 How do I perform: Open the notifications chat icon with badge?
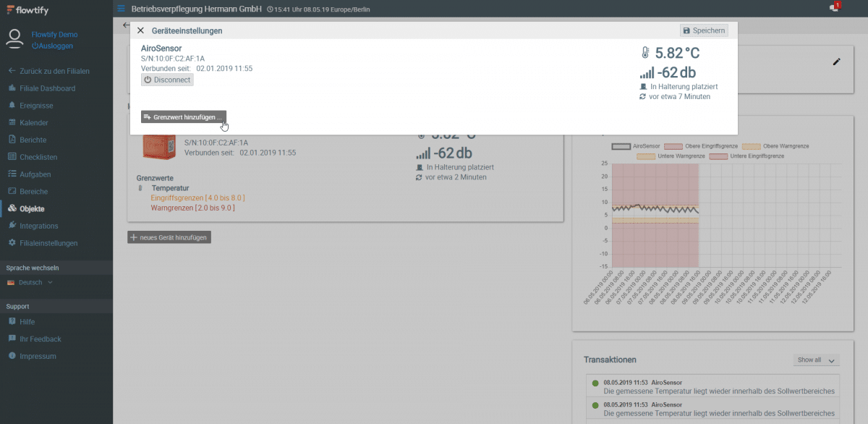(x=834, y=8)
